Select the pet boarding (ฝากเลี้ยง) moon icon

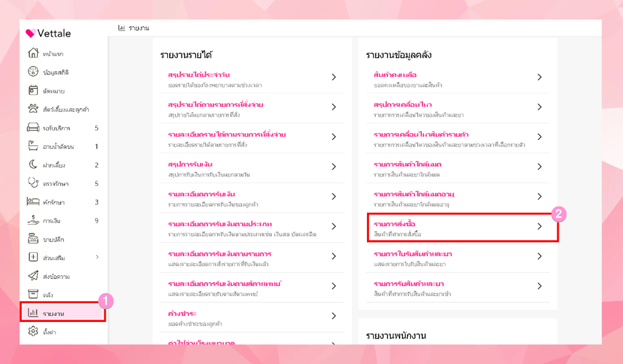33,164
